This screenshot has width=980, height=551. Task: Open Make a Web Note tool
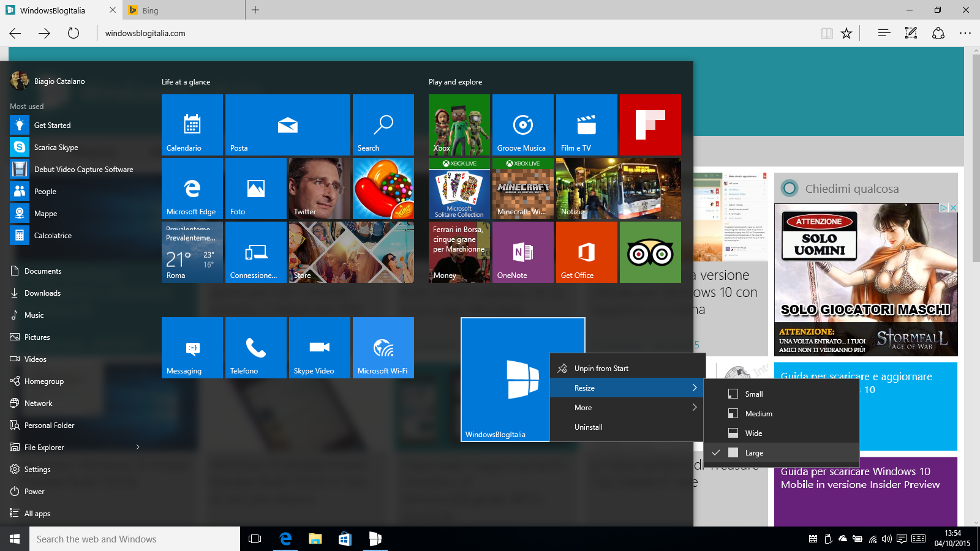(911, 33)
